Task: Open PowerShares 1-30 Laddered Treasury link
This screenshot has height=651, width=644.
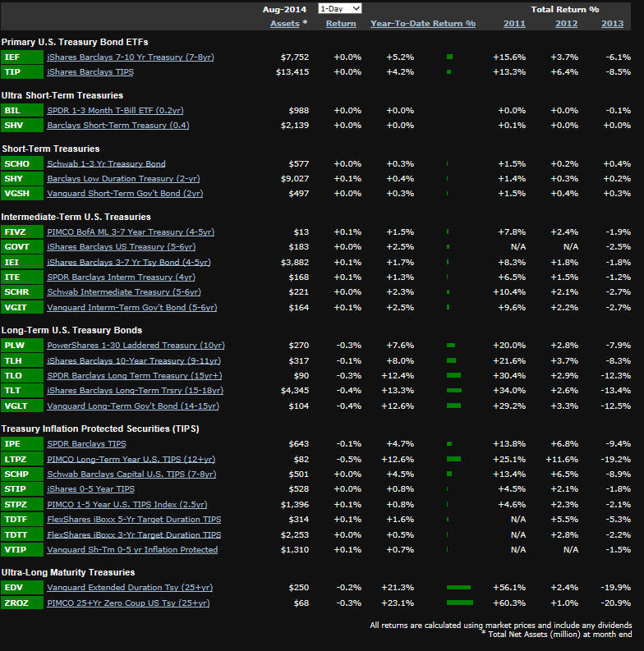Action: tap(136, 346)
